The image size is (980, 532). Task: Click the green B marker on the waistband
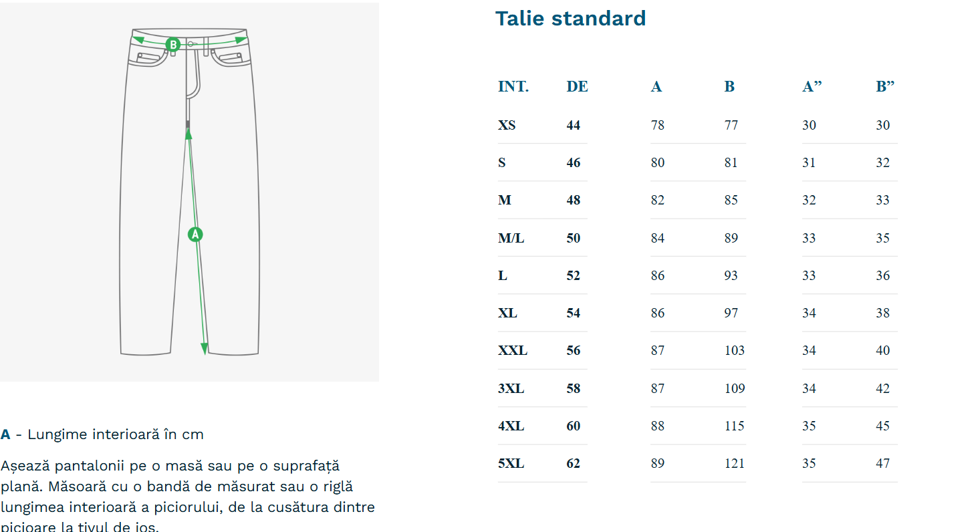pos(173,45)
